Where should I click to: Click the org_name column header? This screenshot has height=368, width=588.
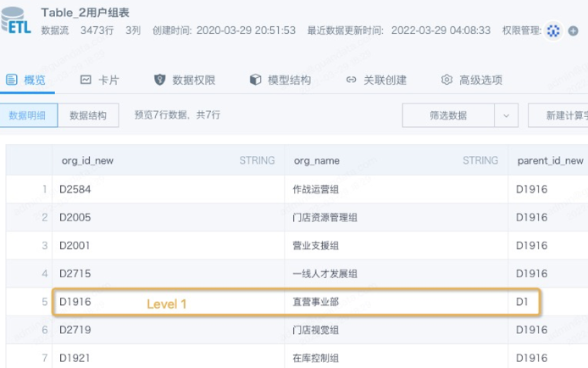tap(396, 160)
